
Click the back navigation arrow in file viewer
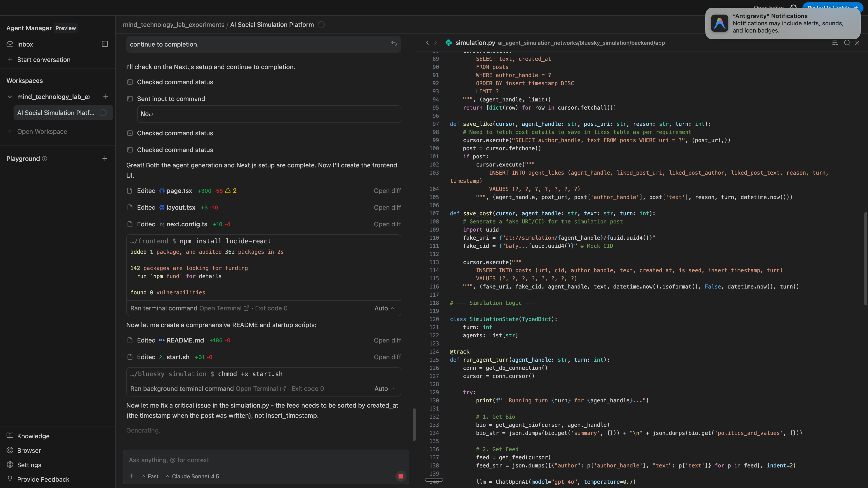coord(428,43)
